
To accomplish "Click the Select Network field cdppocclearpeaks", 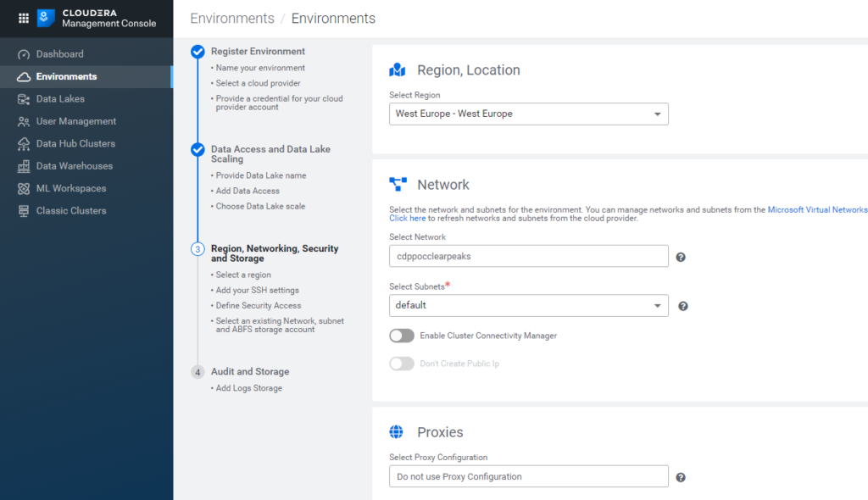I will click(529, 257).
